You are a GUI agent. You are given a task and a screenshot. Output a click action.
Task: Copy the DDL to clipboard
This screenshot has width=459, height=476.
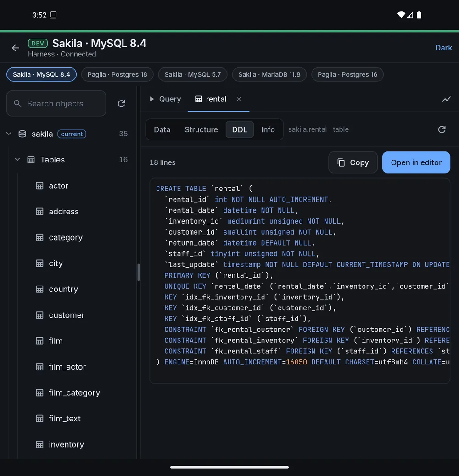tap(353, 162)
